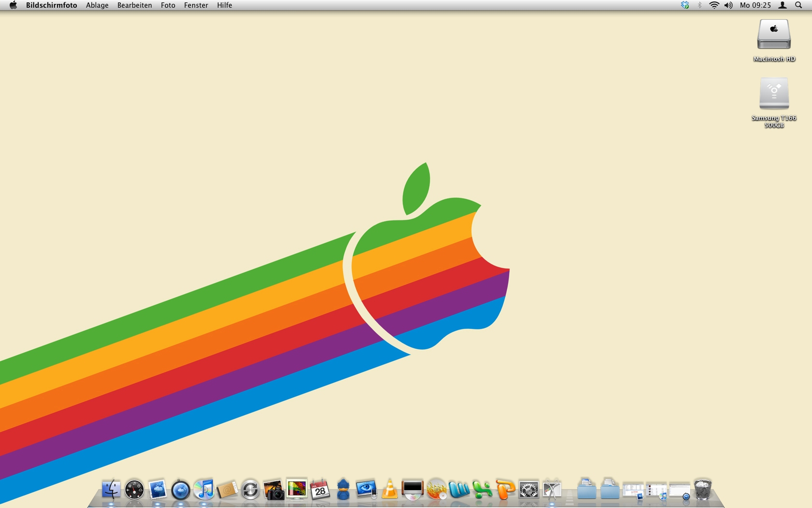Launch Microsoft Word from the Dock

(x=459, y=490)
